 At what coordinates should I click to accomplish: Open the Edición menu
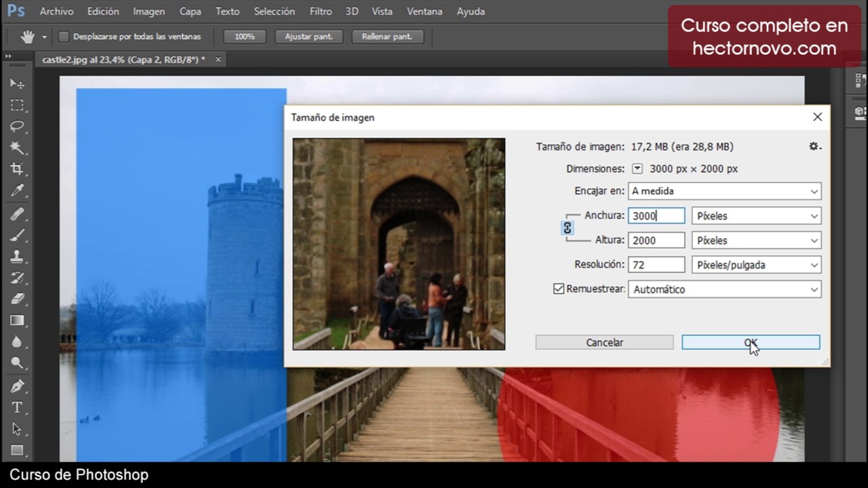(x=103, y=12)
